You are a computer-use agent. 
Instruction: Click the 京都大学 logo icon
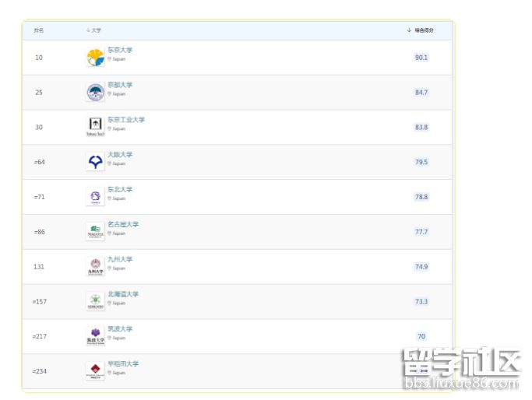point(95,92)
